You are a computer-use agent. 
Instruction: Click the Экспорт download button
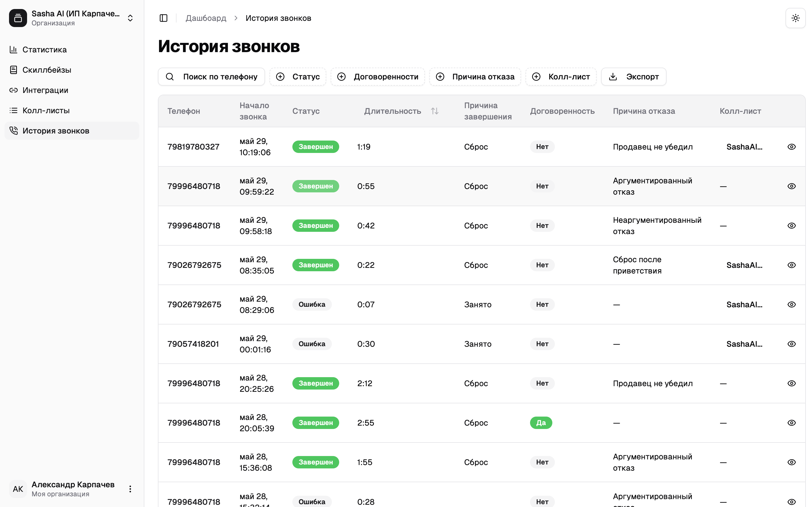click(x=634, y=77)
